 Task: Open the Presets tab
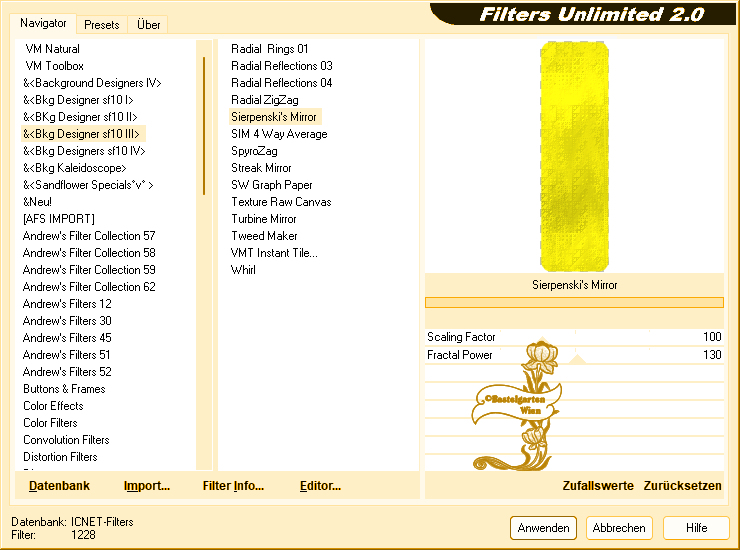coord(101,25)
